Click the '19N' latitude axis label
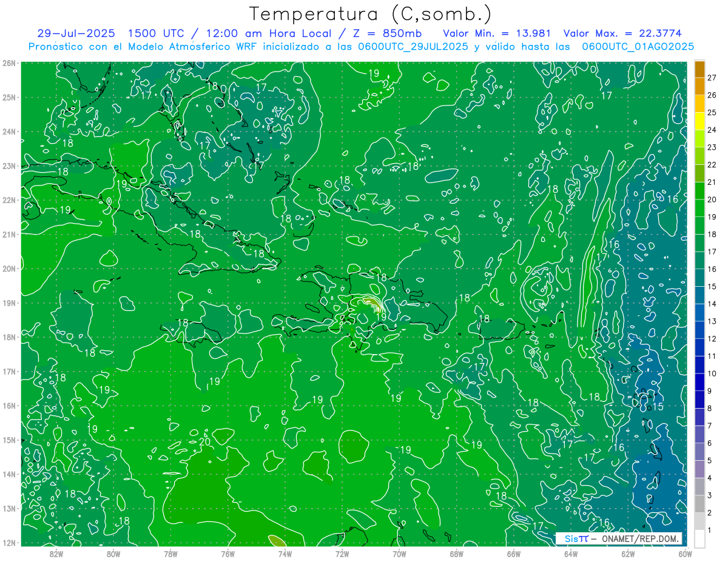 pyautogui.click(x=8, y=303)
